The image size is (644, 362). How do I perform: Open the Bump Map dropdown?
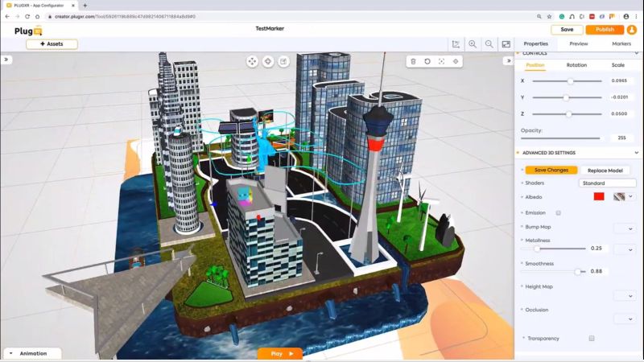625,228
